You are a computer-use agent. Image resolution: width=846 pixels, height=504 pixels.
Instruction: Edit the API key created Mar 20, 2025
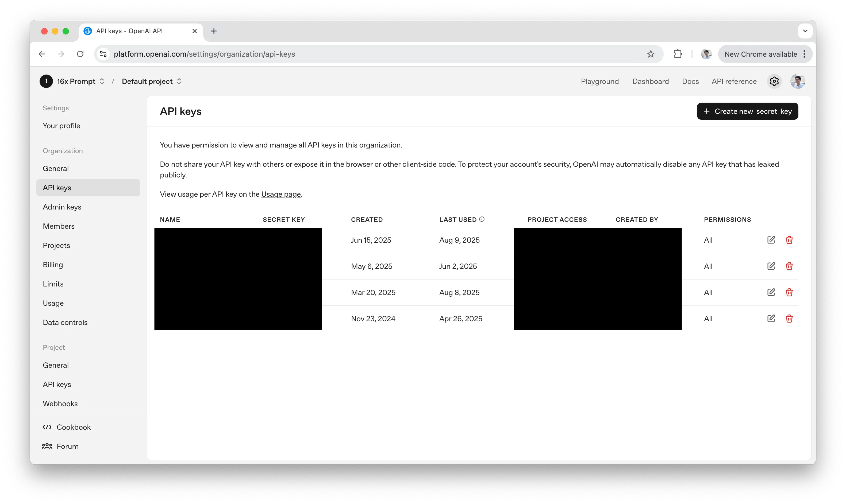pos(771,292)
